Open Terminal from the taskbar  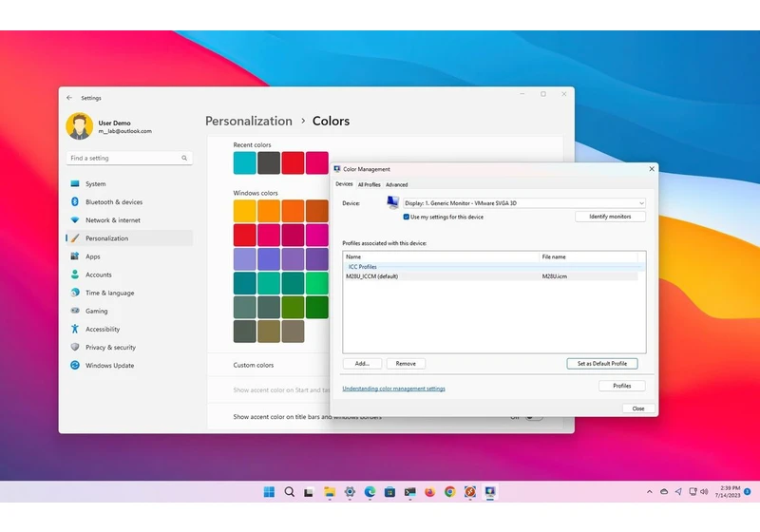click(x=410, y=492)
